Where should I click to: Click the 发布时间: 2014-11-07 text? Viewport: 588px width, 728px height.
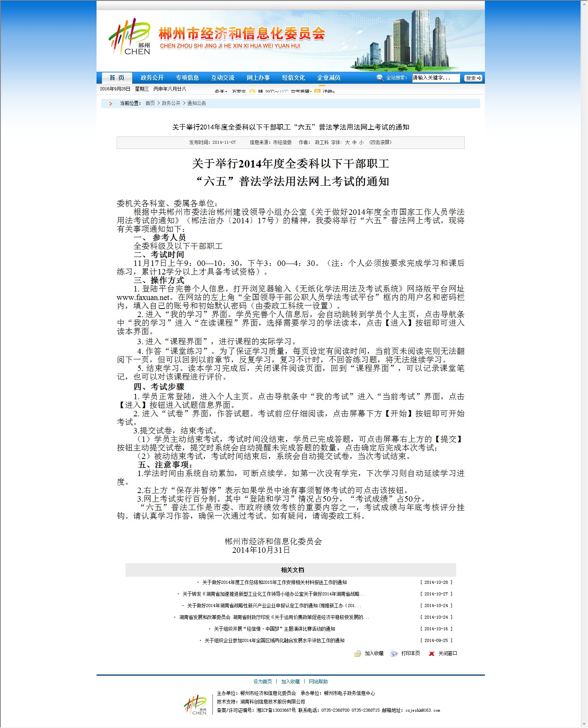point(212,143)
